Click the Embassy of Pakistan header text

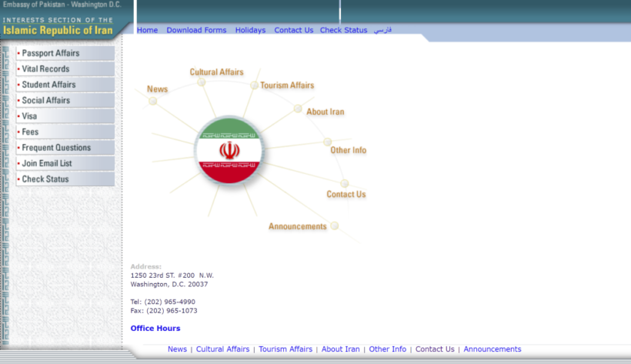[x=62, y=5]
